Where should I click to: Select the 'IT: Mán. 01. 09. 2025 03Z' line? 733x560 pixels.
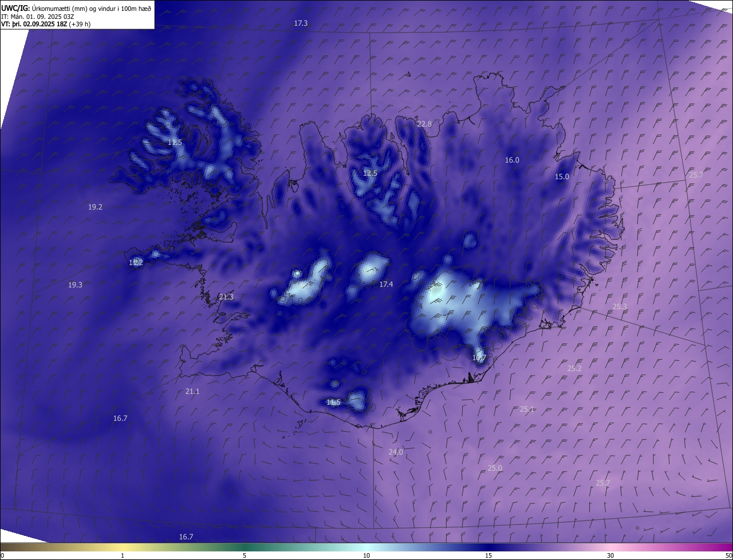pos(38,17)
